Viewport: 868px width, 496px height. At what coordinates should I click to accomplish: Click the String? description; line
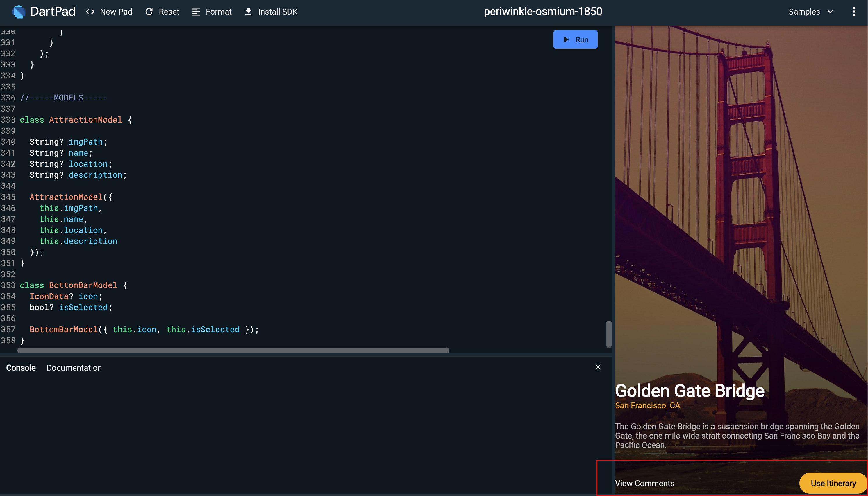pos(78,175)
